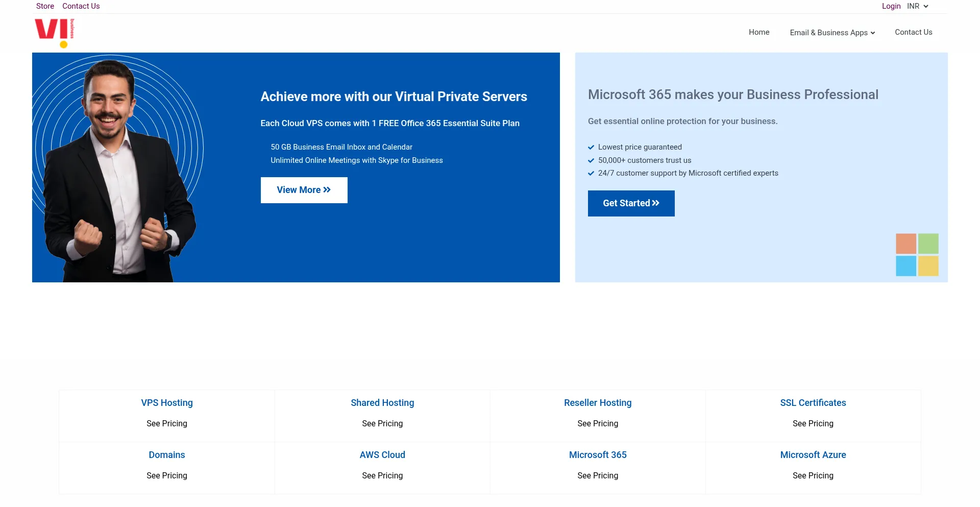See Pricing under VPS Hosting

166,423
